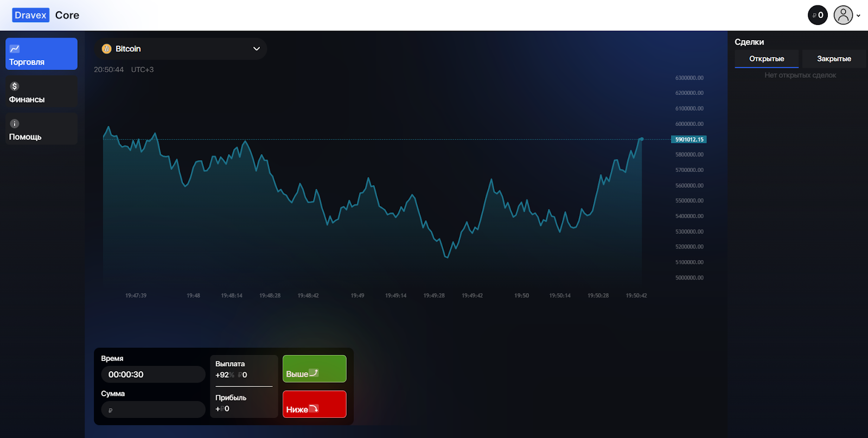Viewport: 868px width, 438px height.
Task: Click the 19:49 time axis label
Action: 358,296
